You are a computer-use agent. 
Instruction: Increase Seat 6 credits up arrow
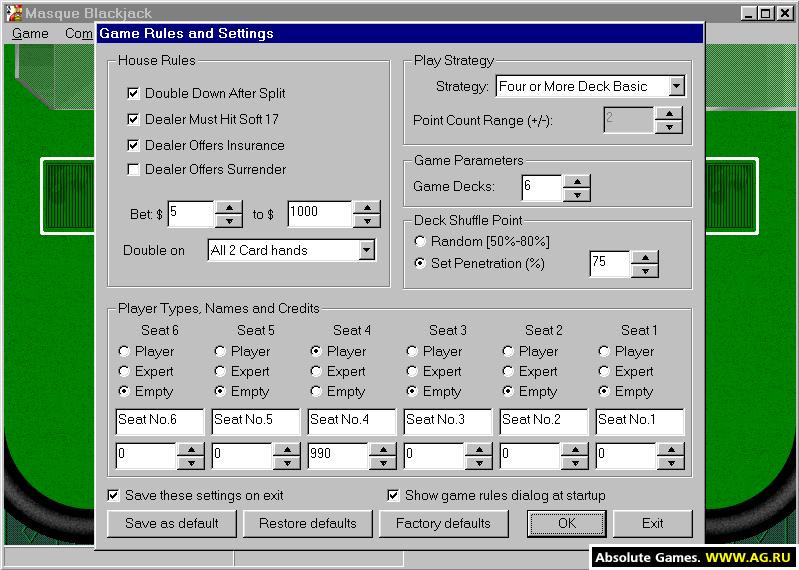(191, 450)
